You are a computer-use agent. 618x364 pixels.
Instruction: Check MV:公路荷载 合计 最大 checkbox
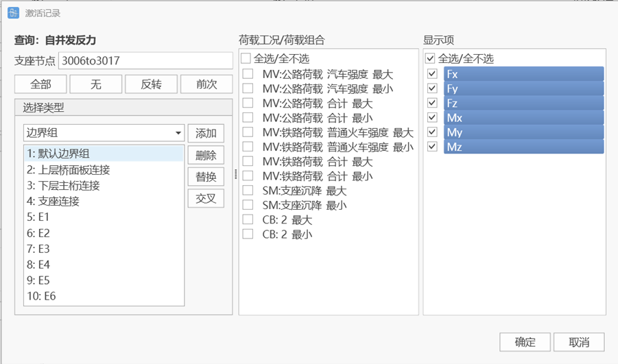248,103
